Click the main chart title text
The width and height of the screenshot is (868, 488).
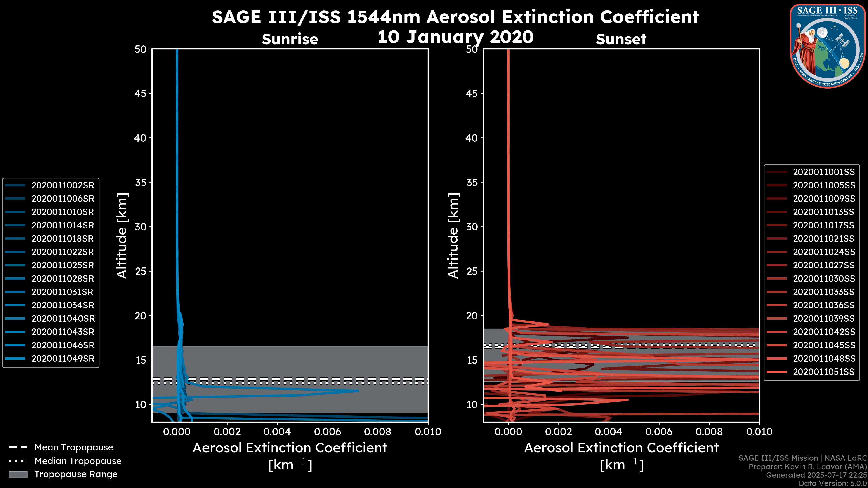coord(455,17)
